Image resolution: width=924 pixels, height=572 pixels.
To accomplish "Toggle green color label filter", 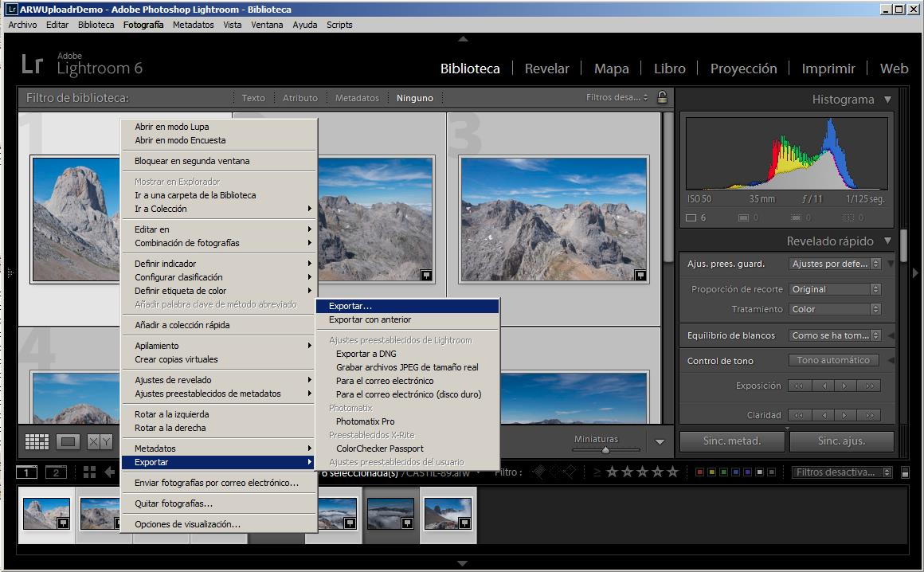I will point(723,472).
